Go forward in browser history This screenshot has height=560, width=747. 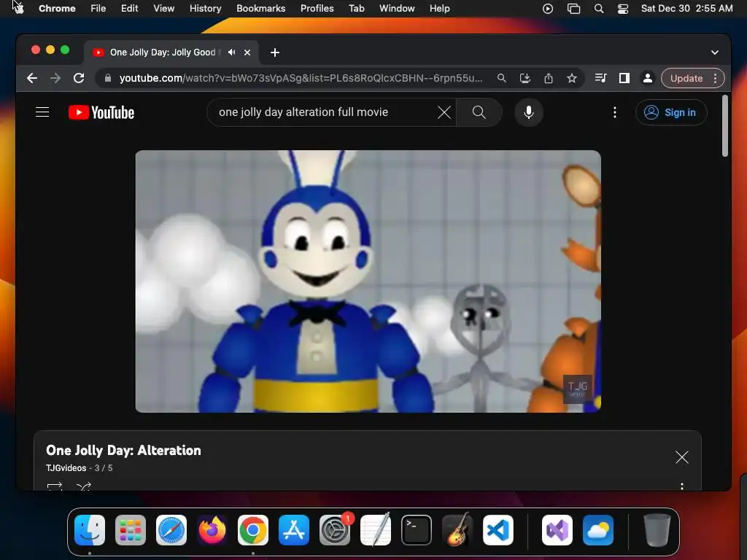pyautogui.click(x=55, y=78)
